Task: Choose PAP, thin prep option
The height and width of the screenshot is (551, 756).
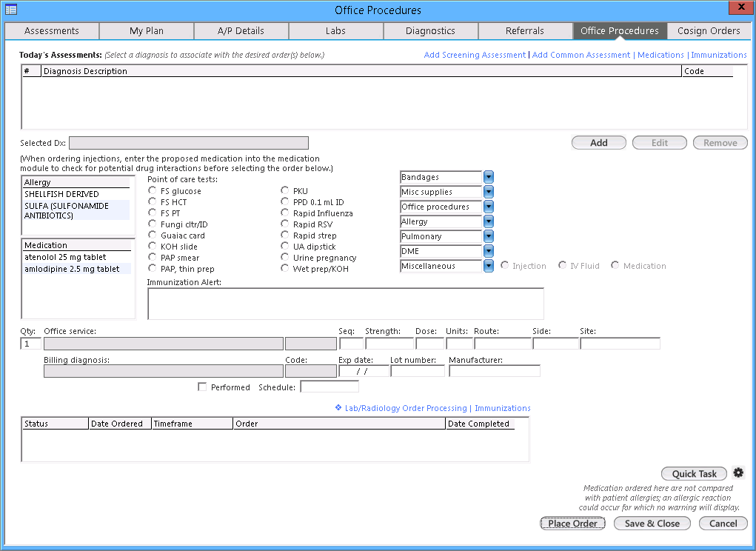Action: coord(153,268)
